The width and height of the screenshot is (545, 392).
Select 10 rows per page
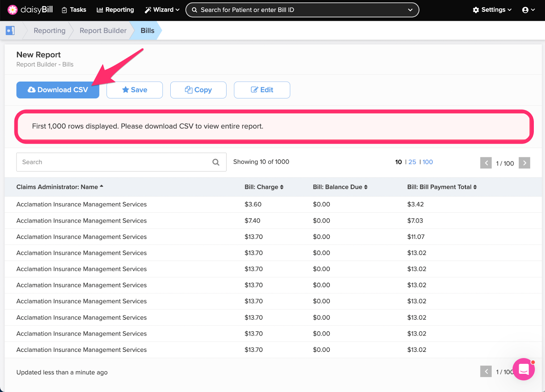coord(399,162)
